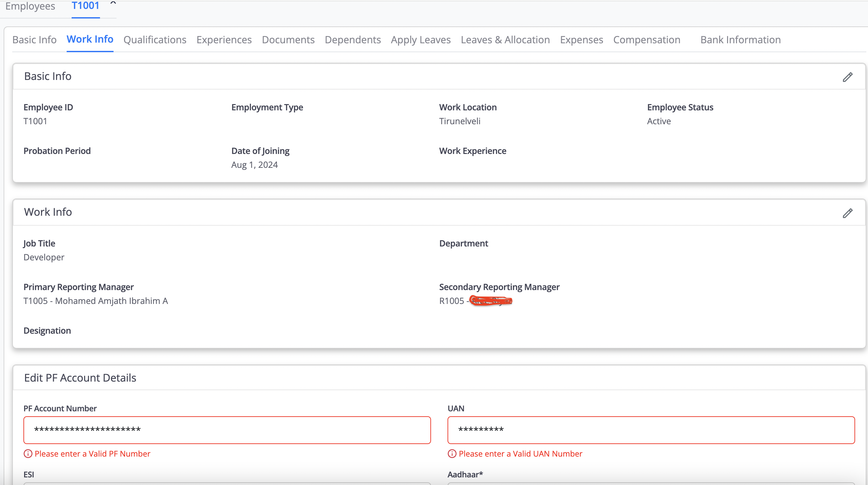
Task: Click the Work Info pencil edit icon
Action: point(848,213)
